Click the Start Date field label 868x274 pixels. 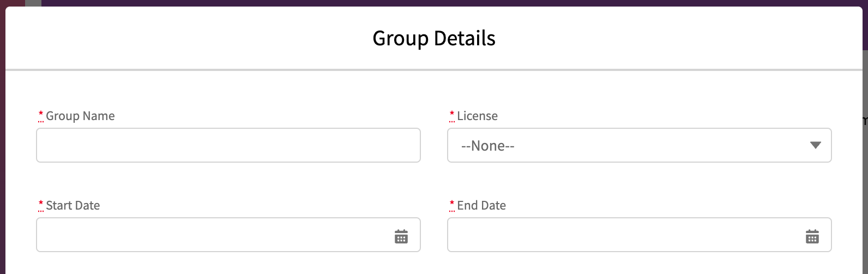[x=73, y=205]
